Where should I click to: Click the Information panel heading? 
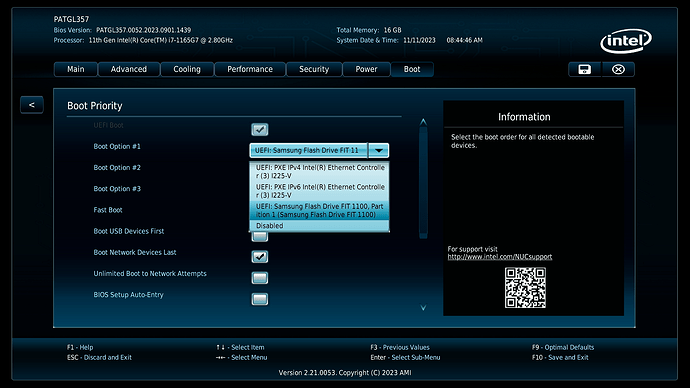pyautogui.click(x=524, y=117)
